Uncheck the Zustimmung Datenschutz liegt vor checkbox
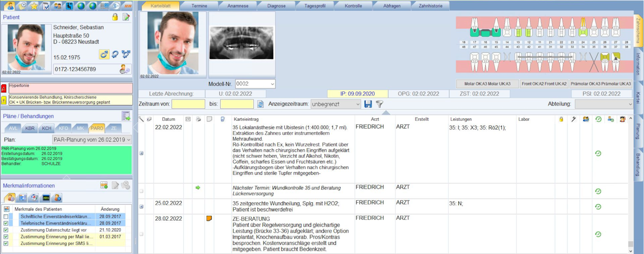The width and height of the screenshot is (644, 254). (x=6, y=230)
